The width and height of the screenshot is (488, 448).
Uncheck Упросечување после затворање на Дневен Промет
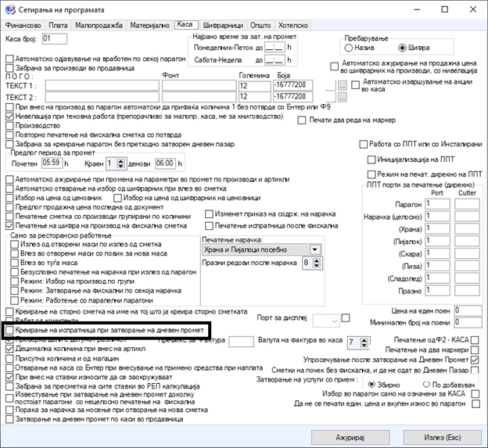tap(475, 360)
